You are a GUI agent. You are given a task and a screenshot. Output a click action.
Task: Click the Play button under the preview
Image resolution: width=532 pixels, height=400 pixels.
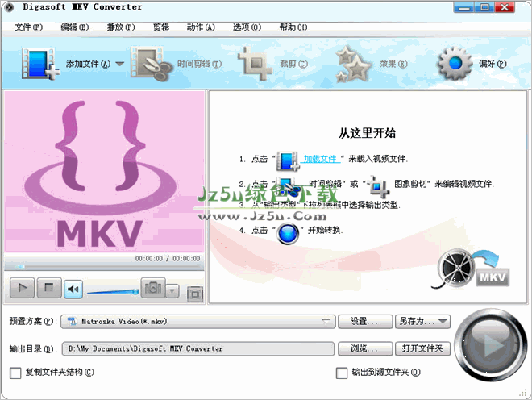coord(22,288)
